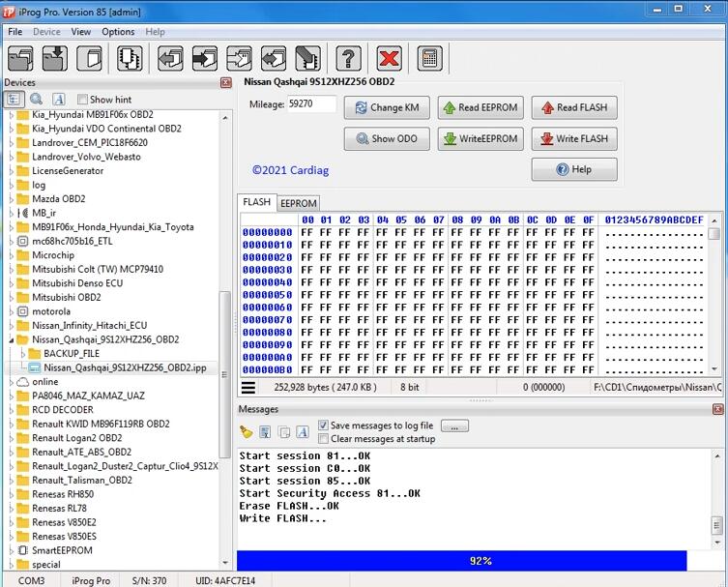Click hex editor scrollbar down arrow
The width and height of the screenshot is (728, 587).
click(x=715, y=369)
